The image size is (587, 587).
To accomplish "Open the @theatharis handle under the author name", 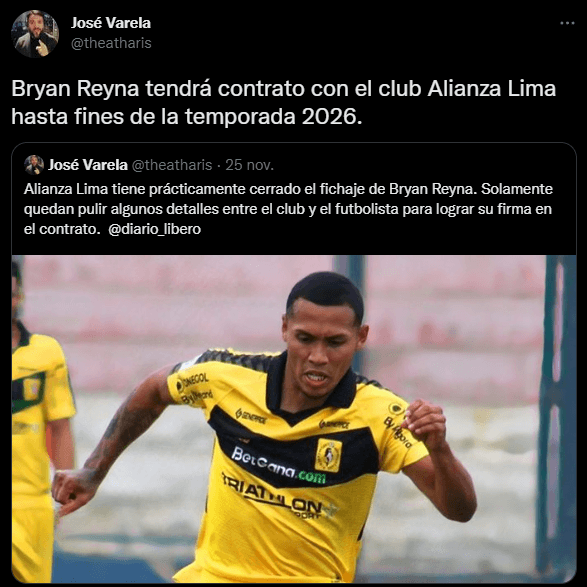I will pyautogui.click(x=111, y=43).
